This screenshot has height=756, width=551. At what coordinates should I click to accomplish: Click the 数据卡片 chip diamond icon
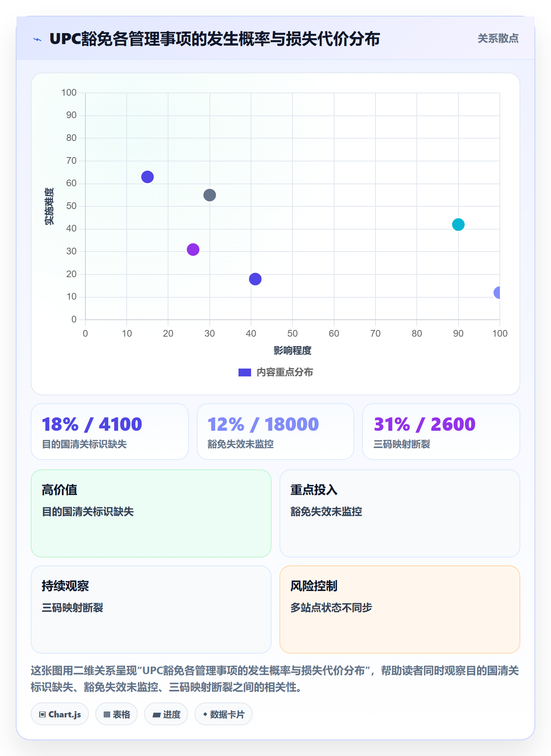[205, 714]
